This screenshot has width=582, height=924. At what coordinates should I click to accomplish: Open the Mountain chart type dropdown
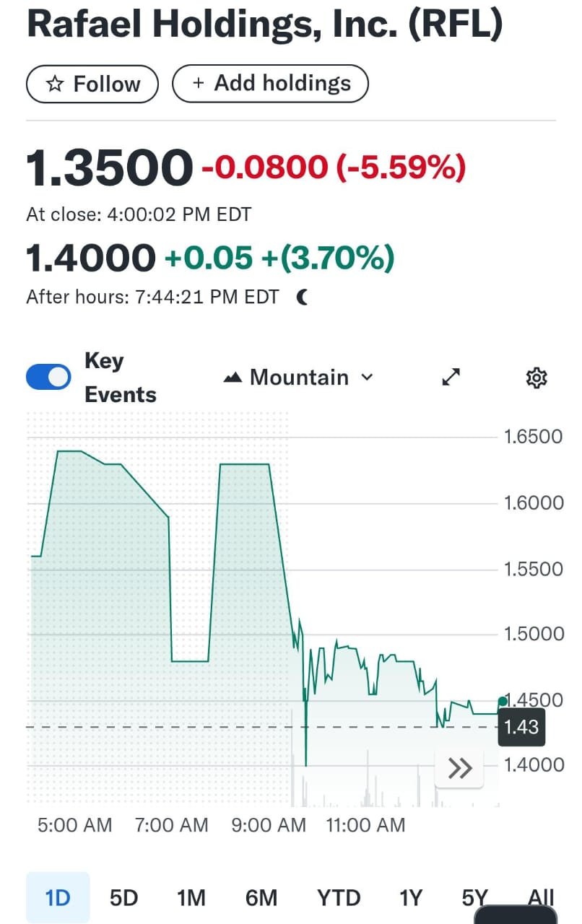(x=298, y=378)
